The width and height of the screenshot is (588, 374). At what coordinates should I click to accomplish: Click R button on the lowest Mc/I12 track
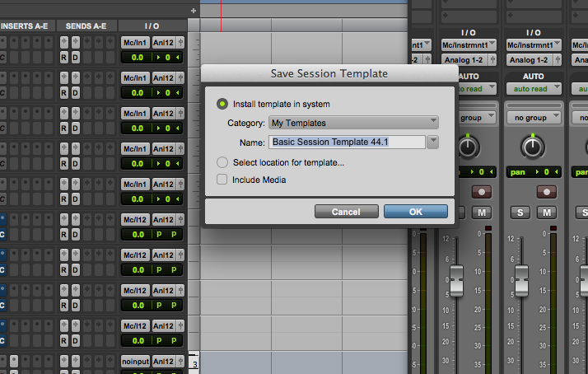(x=64, y=340)
